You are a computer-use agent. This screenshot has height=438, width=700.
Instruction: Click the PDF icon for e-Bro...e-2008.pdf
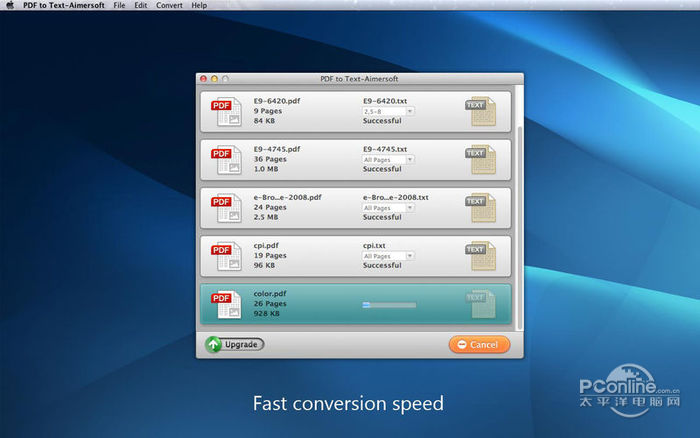226,208
